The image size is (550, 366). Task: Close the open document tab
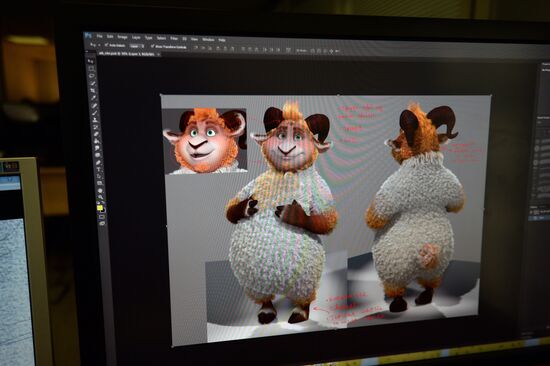pyautogui.click(x=158, y=54)
